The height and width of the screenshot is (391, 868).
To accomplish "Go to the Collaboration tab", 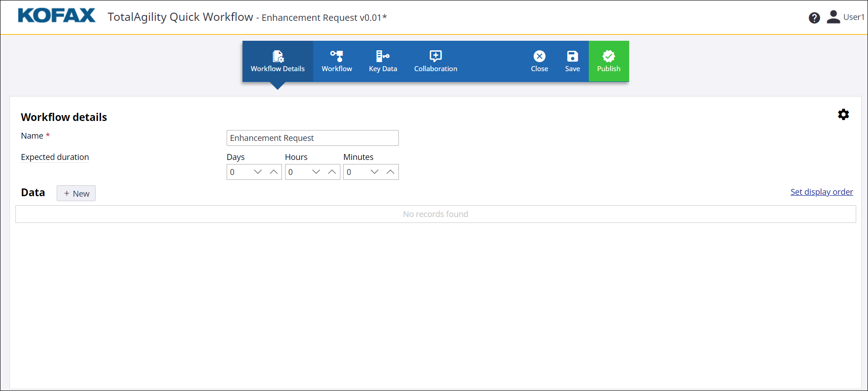I will tap(436, 61).
